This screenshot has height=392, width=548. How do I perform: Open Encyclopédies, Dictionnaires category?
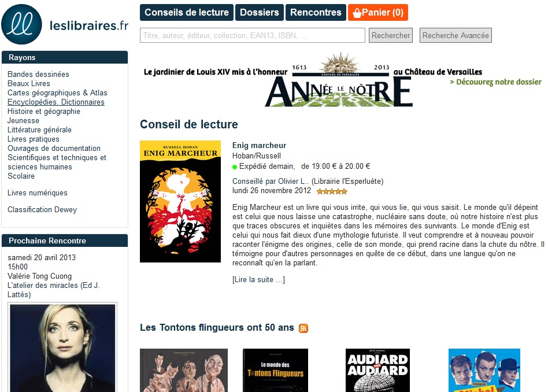56,102
